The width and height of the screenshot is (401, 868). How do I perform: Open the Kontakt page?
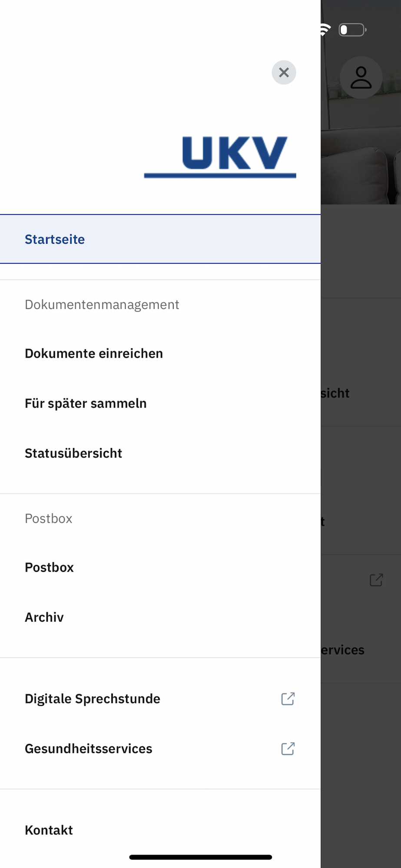pos(49,830)
